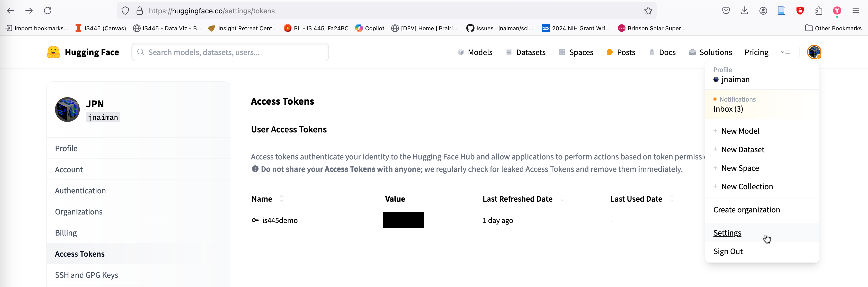
Task: Go to Billing in the sidebar
Action: point(66,233)
